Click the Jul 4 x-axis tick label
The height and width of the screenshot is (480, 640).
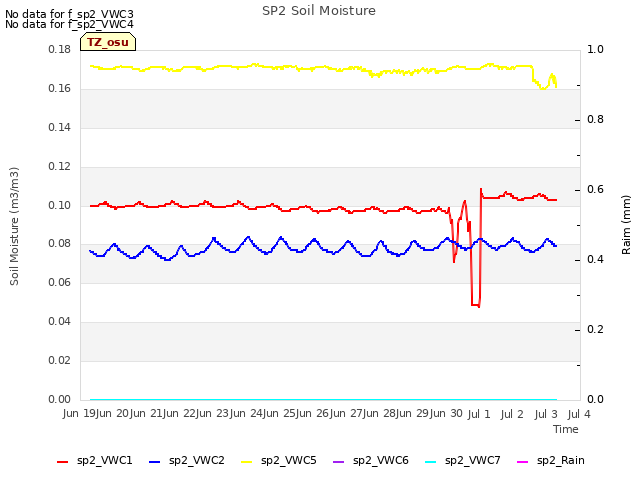[579, 414]
